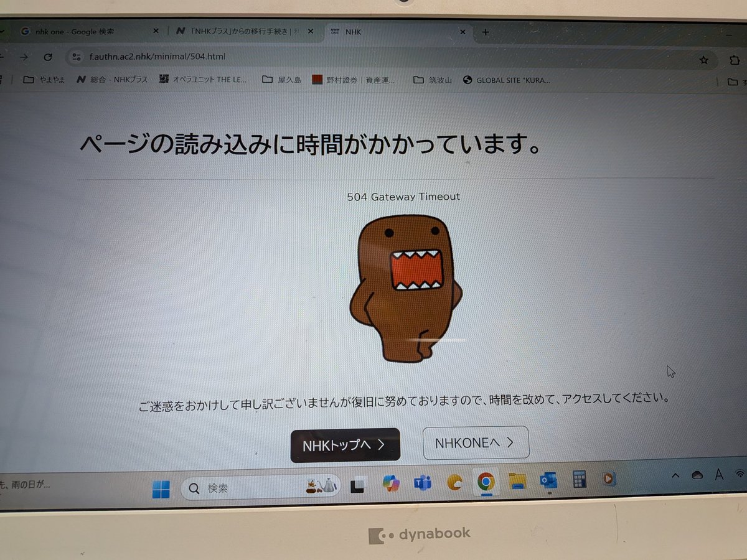Open site information icon in address bar
747x560 pixels.
(77, 57)
